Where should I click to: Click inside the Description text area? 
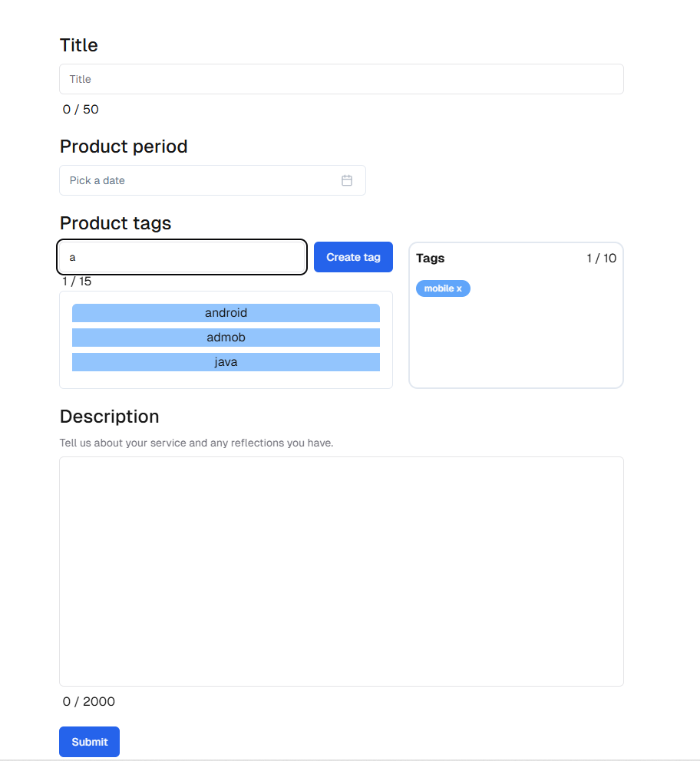pyautogui.click(x=342, y=572)
